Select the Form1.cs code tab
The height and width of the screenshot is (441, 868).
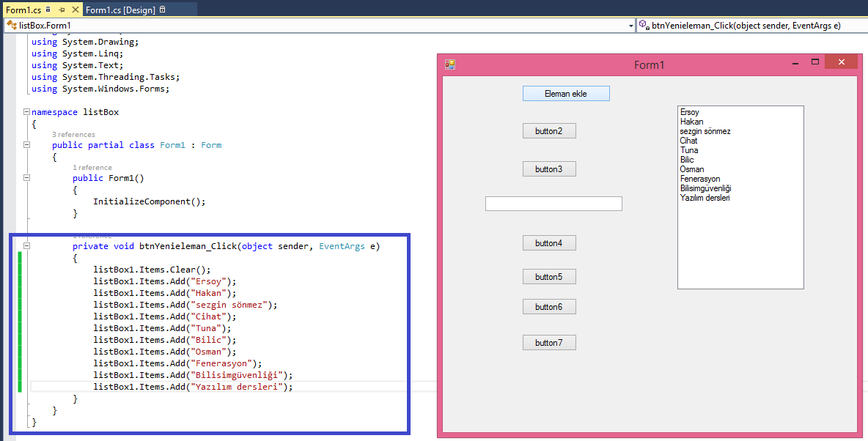pos(23,10)
